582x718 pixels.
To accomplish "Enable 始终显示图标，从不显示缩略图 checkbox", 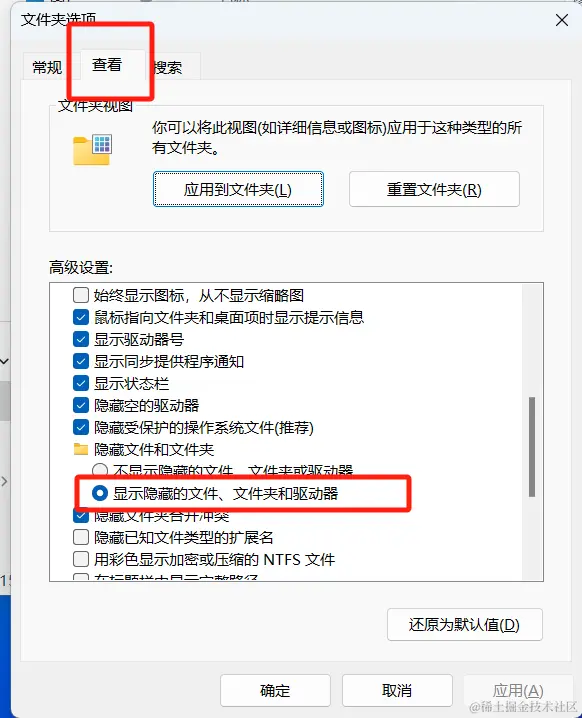I will click(x=81, y=295).
